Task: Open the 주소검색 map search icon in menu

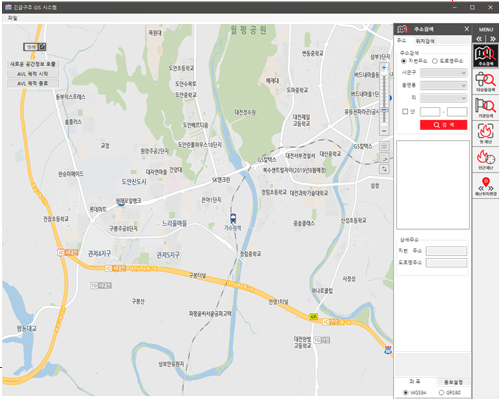Action: click(485, 56)
